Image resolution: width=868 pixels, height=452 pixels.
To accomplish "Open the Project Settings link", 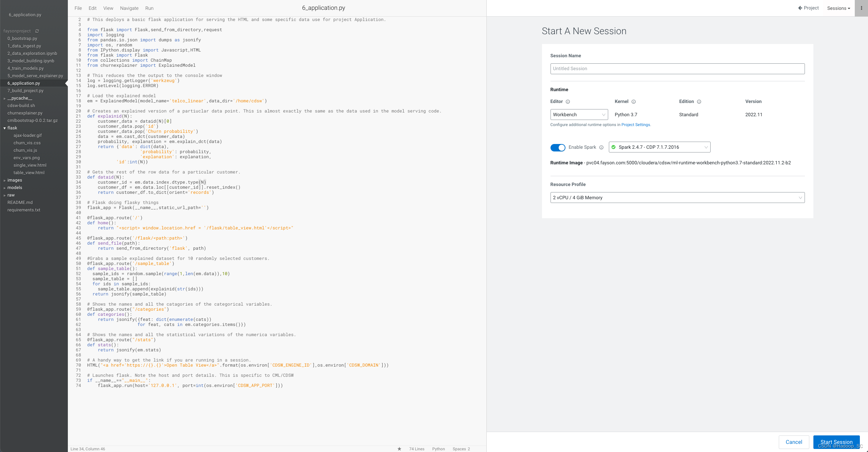I will tap(636, 125).
